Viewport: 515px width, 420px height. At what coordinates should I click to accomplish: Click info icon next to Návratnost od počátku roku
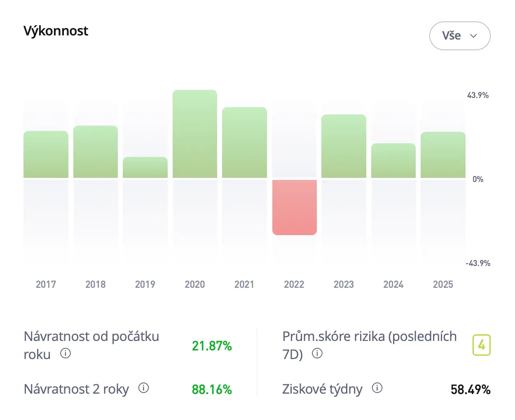click(x=66, y=353)
